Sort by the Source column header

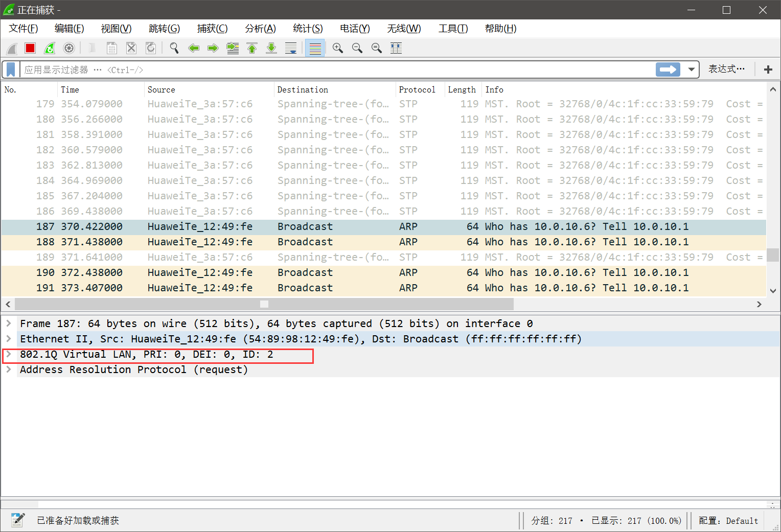[209, 89]
